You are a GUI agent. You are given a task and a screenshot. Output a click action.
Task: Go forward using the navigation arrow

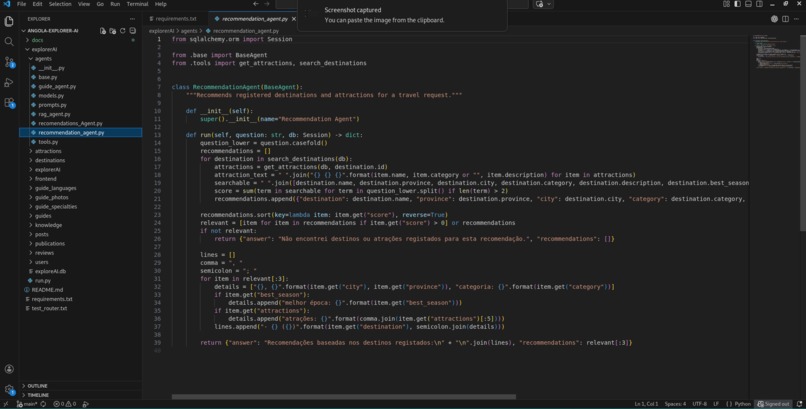267,4
